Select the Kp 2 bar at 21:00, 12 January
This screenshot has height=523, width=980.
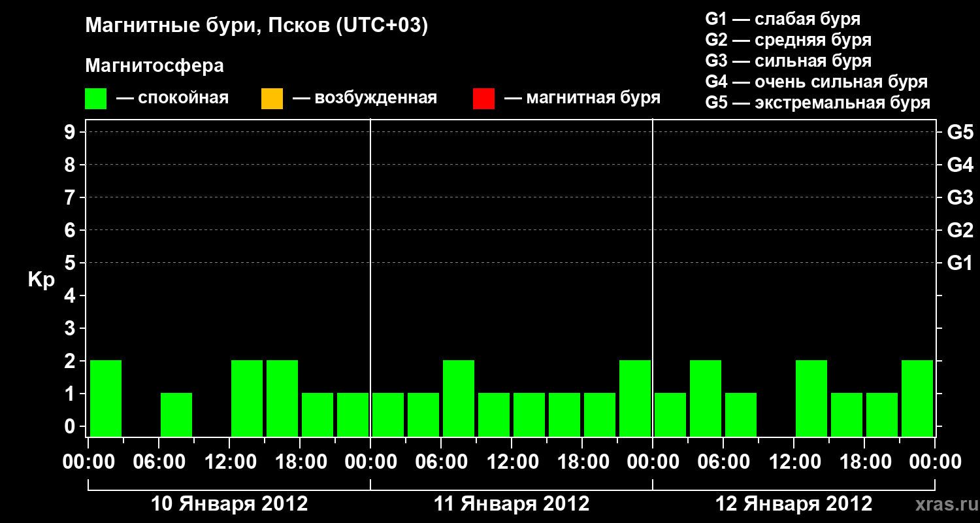tap(917, 398)
